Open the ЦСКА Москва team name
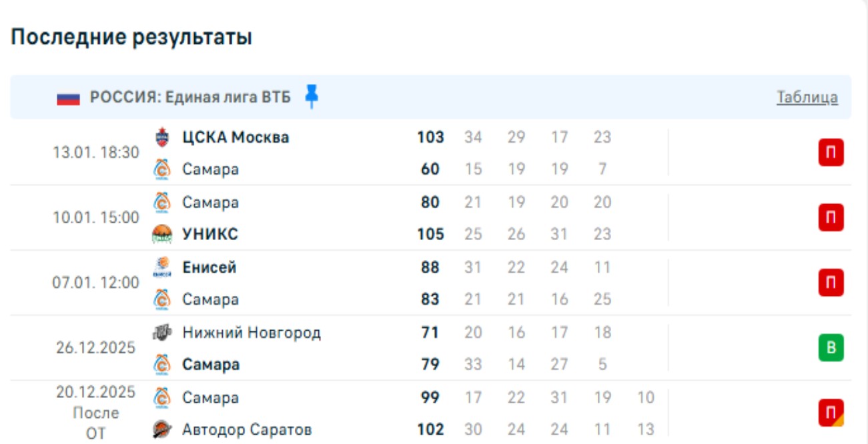 coord(236,137)
